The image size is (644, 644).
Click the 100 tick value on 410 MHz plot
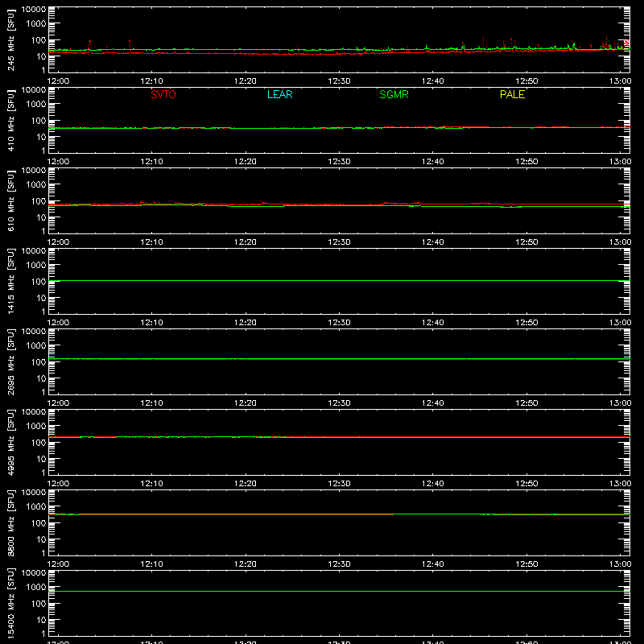(39, 121)
